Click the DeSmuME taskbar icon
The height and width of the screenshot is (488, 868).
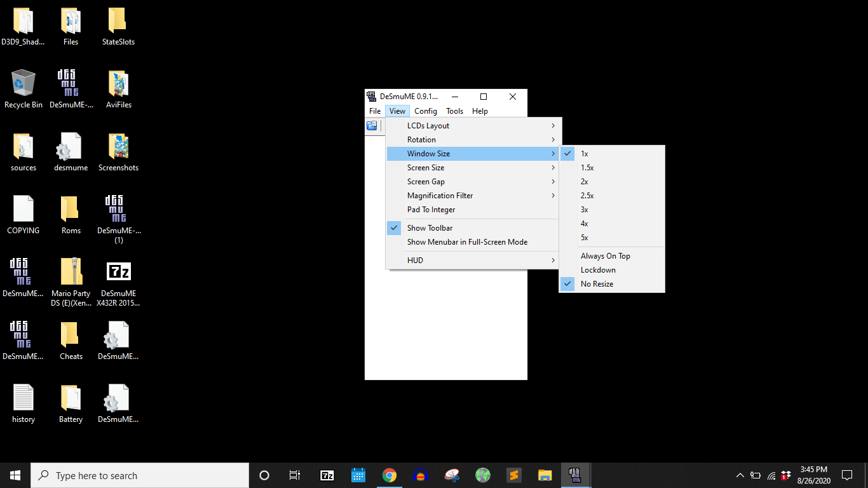tap(576, 475)
